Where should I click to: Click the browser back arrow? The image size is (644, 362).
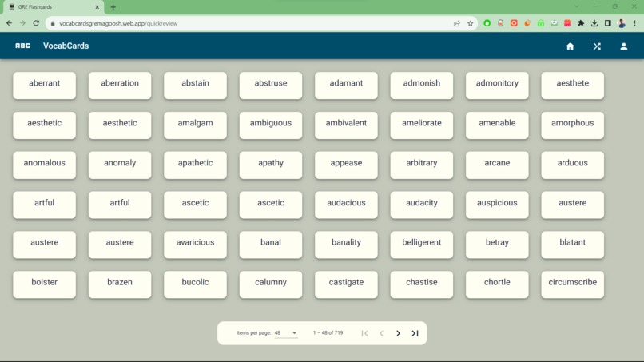click(x=9, y=23)
